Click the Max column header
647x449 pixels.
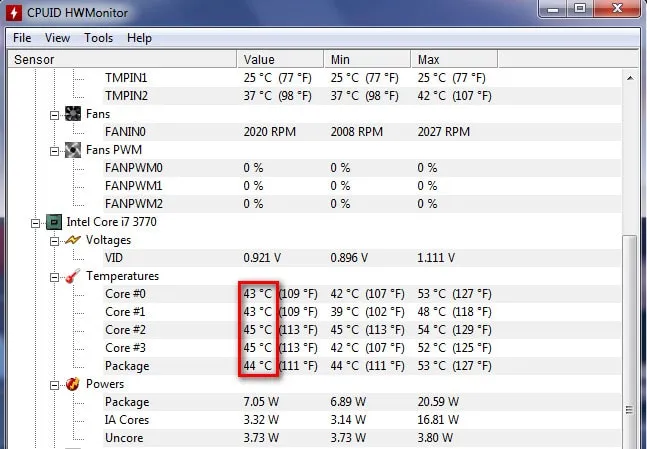(x=455, y=59)
